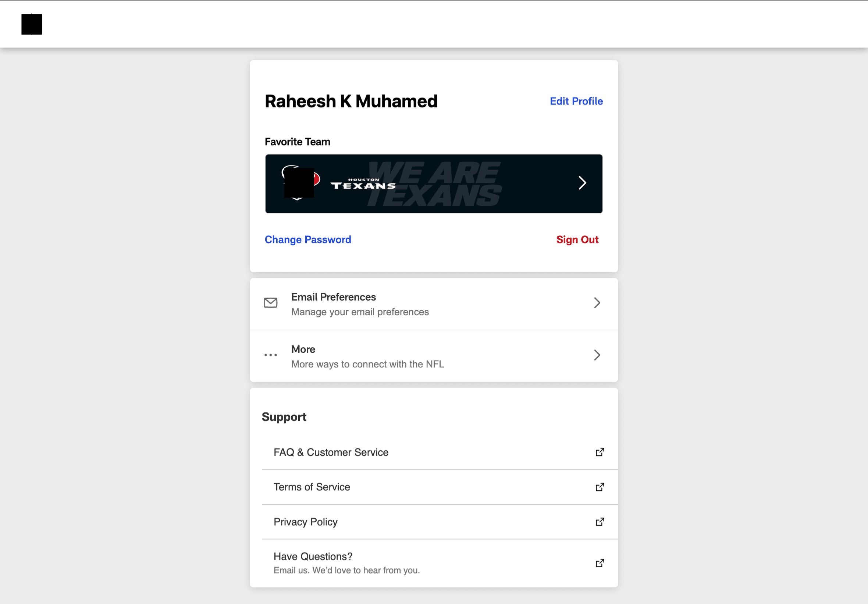Click the three-dots icon beside More
Viewport: 868px width, 604px height.
tap(270, 355)
